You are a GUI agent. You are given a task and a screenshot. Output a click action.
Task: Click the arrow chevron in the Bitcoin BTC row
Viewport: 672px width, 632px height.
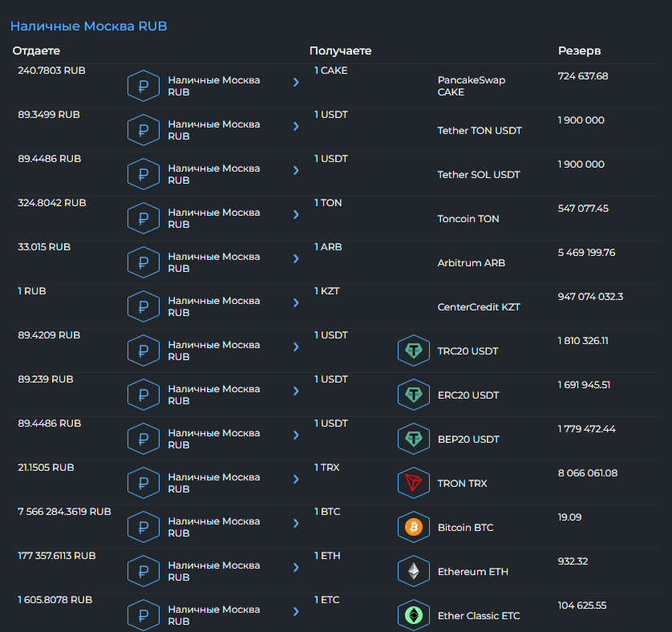(296, 524)
